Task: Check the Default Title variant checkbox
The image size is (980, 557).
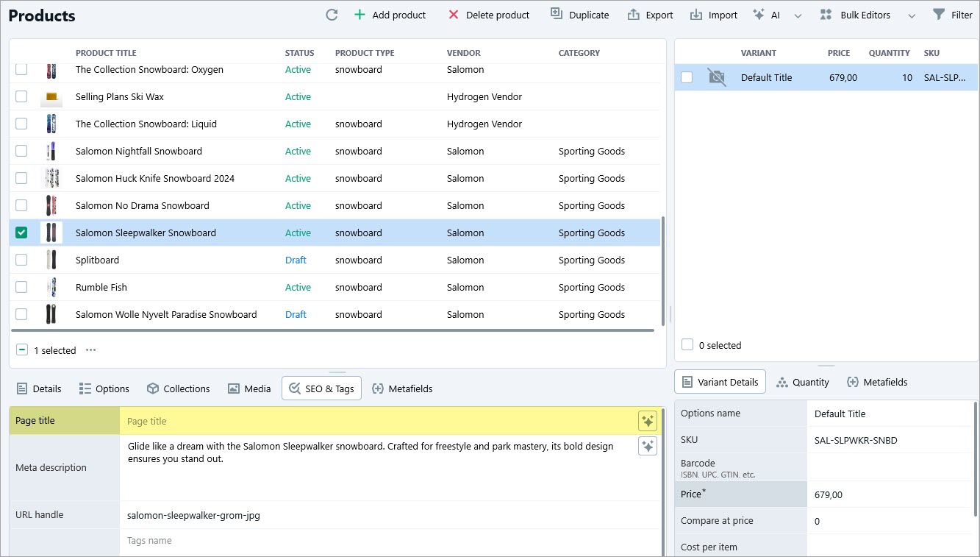Action: (687, 77)
